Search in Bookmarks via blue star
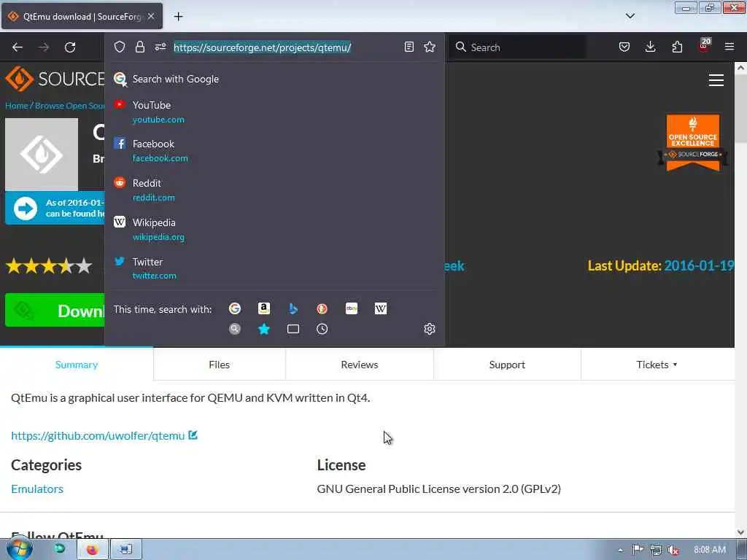747x560 pixels. click(x=264, y=329)
